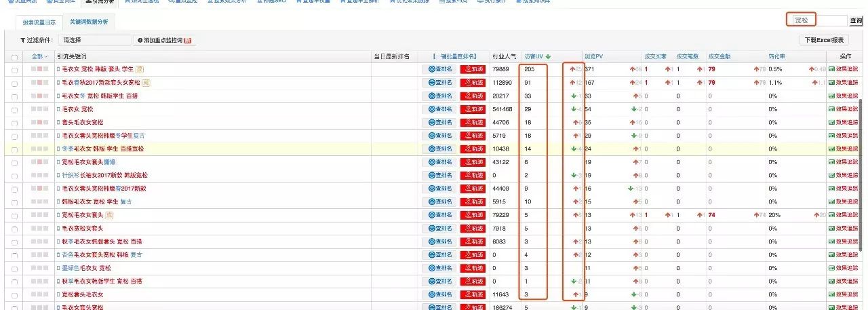Check ranking for row with popularity 541468
Viewport: 868px width, 310px height.
coord(437,109)
